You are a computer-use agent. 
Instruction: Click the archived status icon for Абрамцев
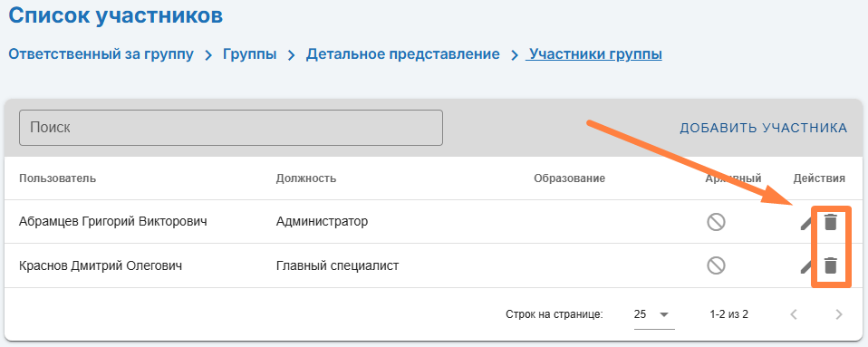[716, 222]
